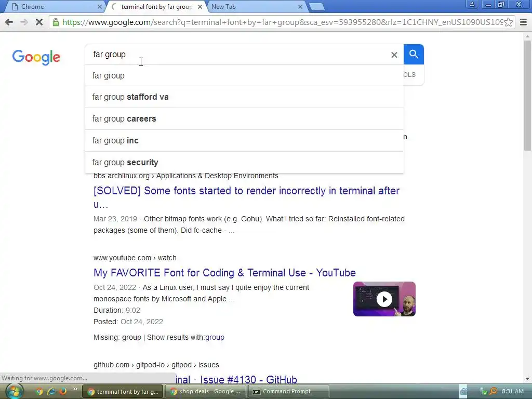Play the YouTube video thumbnail
Viewport: 532px width, 399px height.
click(x=384, y=299)
